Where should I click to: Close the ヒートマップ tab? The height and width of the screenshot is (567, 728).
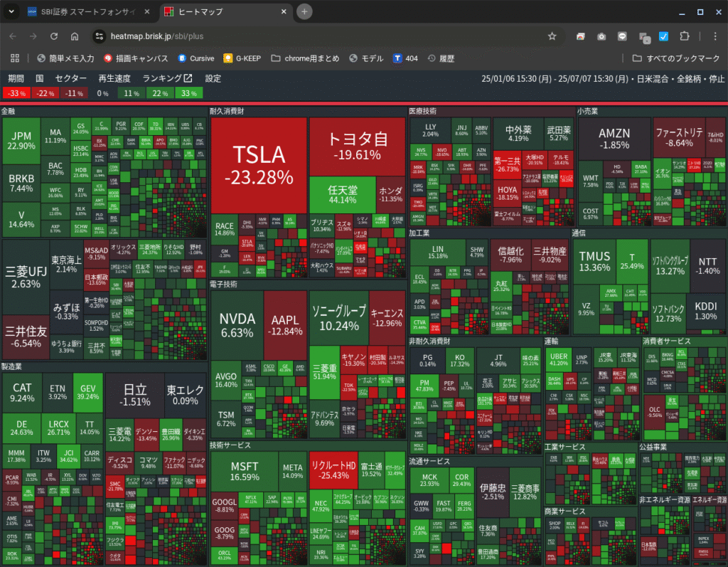tap(284, 11)
